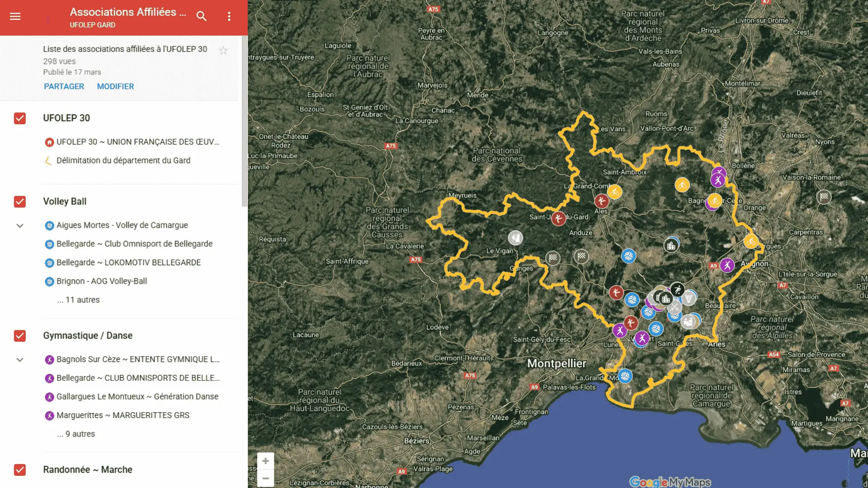The height and width of the screenshot is (488, 868).
Task: Click the volleyball icon beside Club Omnisport de Bellegarde
Action: [49, 244]
